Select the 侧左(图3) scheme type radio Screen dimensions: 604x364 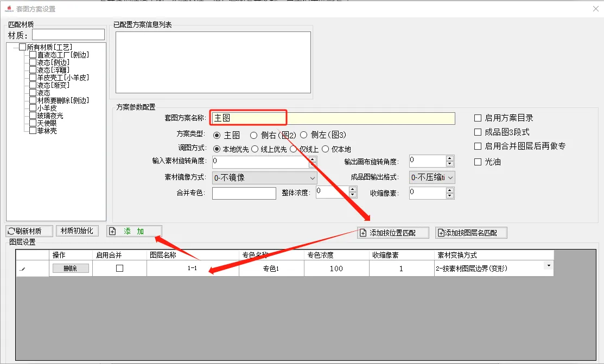click(x=303, y=135)
